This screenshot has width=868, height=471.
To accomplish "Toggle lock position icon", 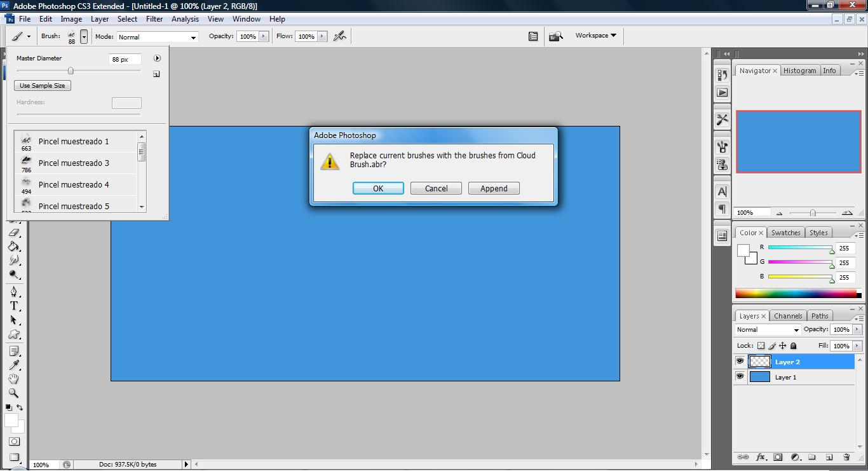I will (x=783, y=346).
